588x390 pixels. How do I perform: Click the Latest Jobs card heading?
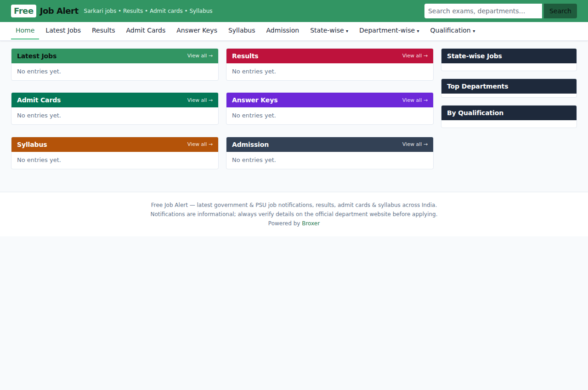point(37,56)
